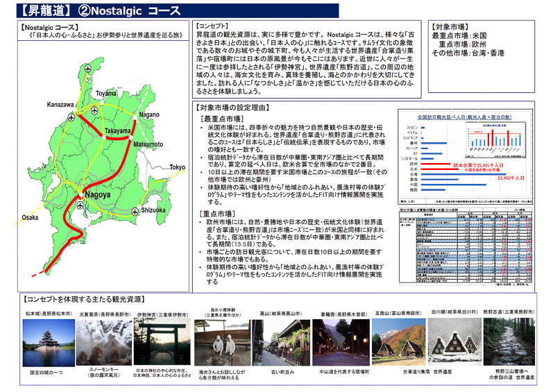This screenshot has width=555, height=392.
Task: Select the Shizuoka label on the map
Action: pyautogui.click(x=153, y=210)
